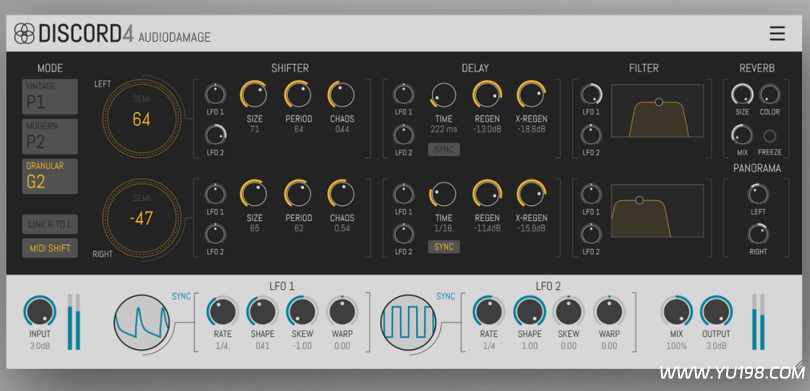This screenshot has height=391, width=810.
Task: Click right delay REGEN knob
Action: pos(487,194)
